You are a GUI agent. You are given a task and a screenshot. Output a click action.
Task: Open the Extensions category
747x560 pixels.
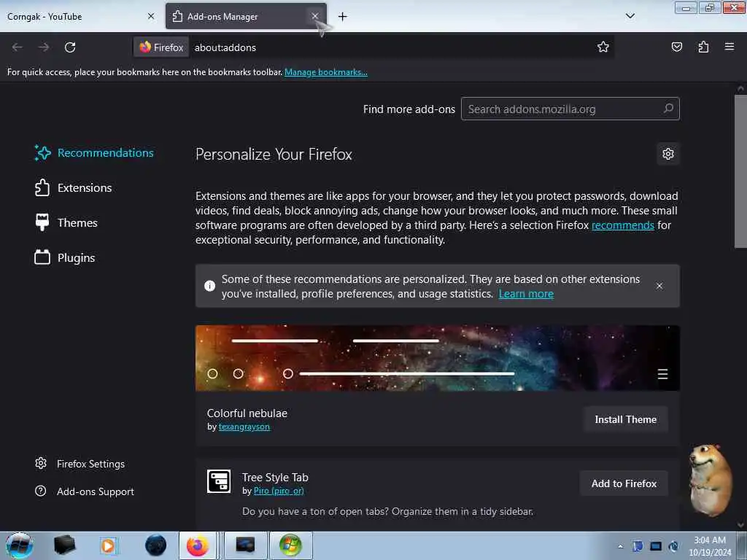point(74,187)
